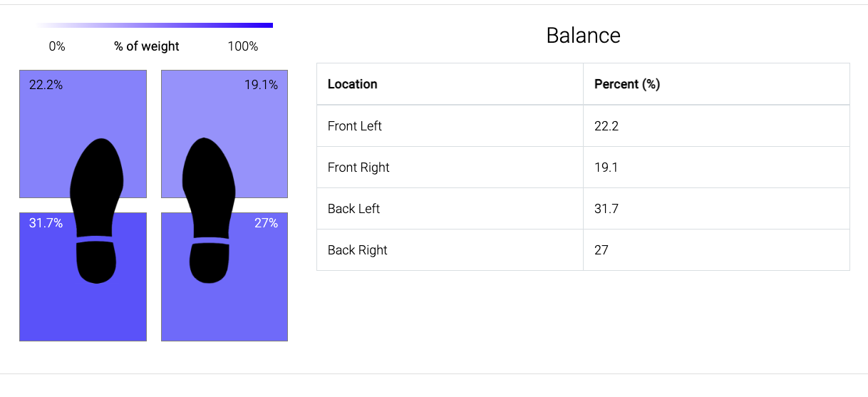Click the 19.1 percent value cell
The width and height of the screenshot is (868, 397).
pos(716,167)
